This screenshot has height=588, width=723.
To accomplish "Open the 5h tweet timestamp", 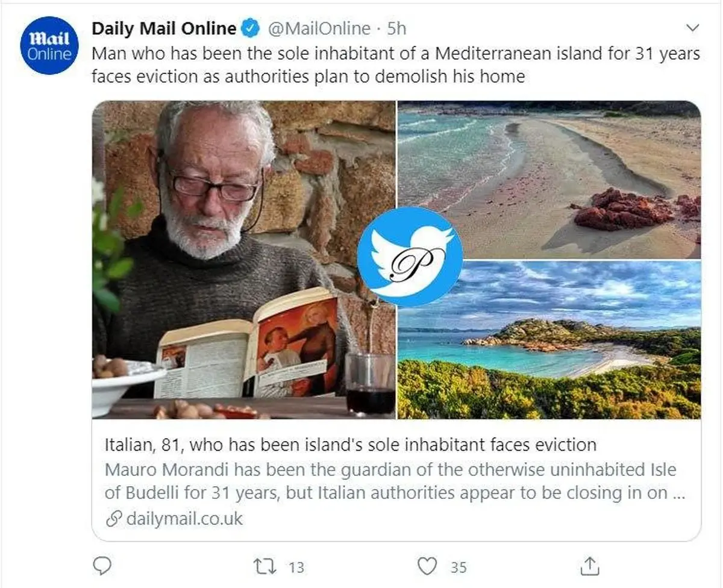I will pos(396,28).
